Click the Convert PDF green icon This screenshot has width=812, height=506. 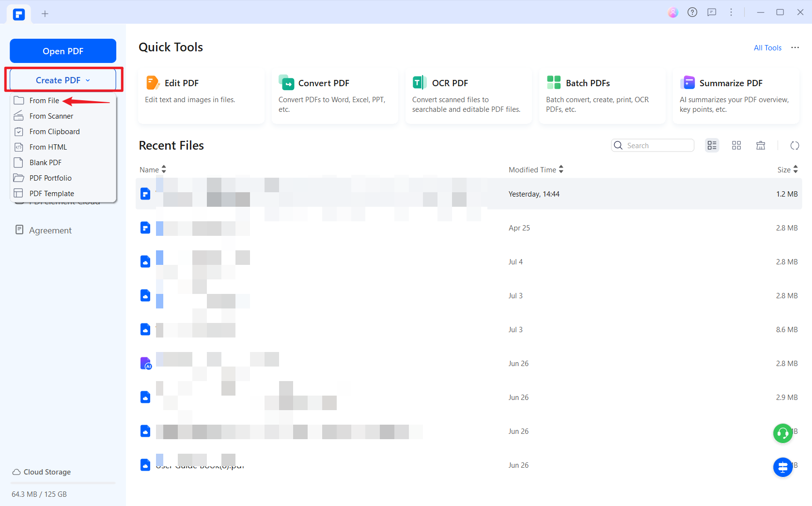pos(286,83)
